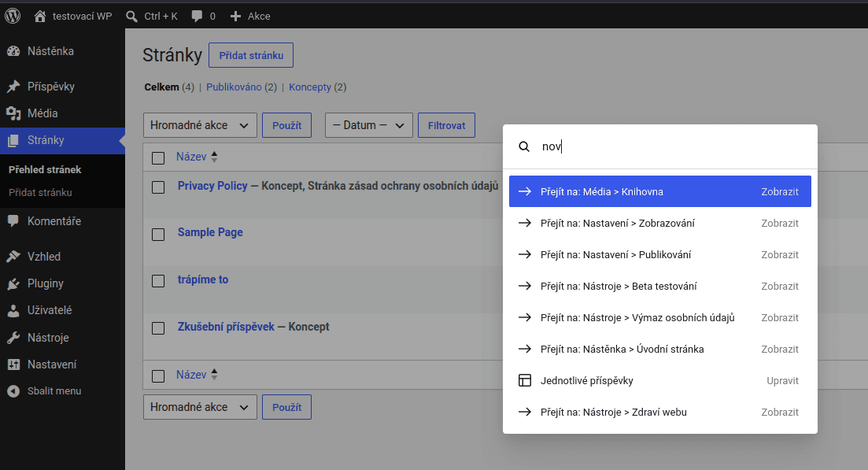Select Přejít na: Nastavení > Zobrazování

coord(660,223)
